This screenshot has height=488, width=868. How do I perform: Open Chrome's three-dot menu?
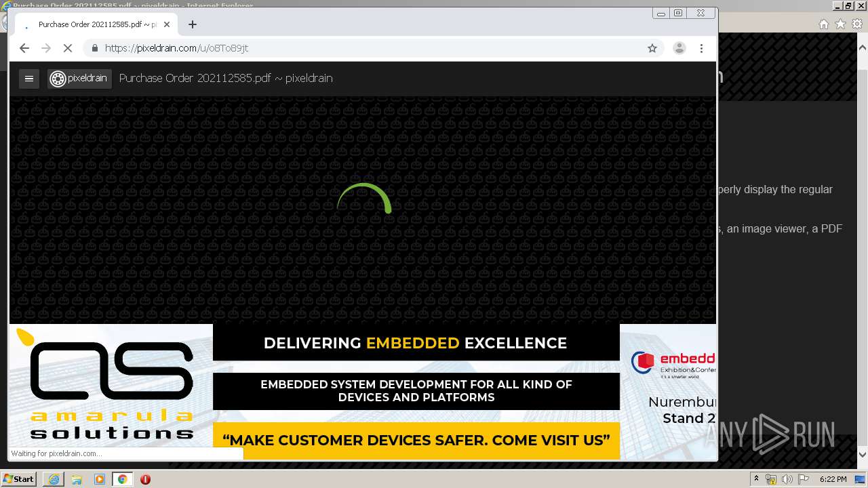tap(702, 48)
